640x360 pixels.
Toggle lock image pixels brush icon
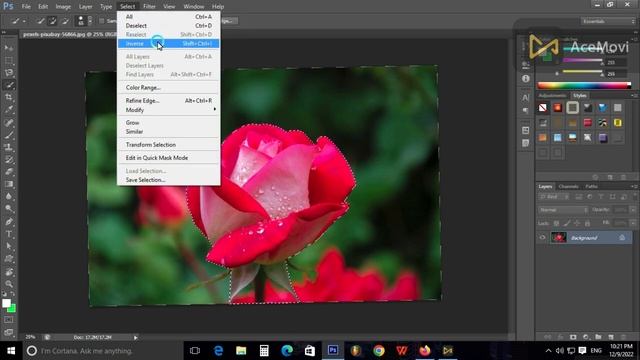(567, 223)
